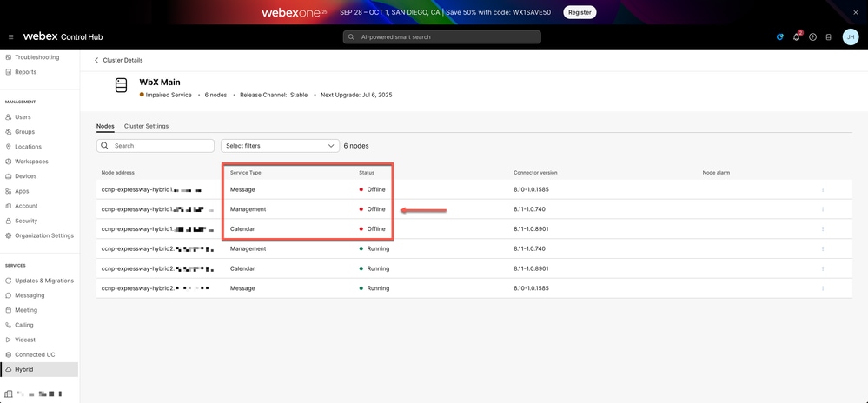This screenshot has width=868, height=403.
Task: Open the hamburger navigation menu
Action: click(11, 37)
